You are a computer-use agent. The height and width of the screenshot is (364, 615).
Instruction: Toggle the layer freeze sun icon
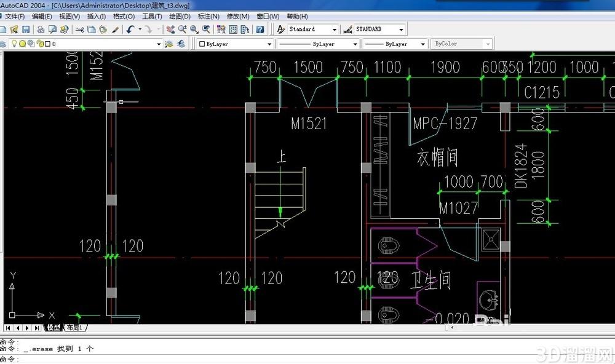coord(22,44)
